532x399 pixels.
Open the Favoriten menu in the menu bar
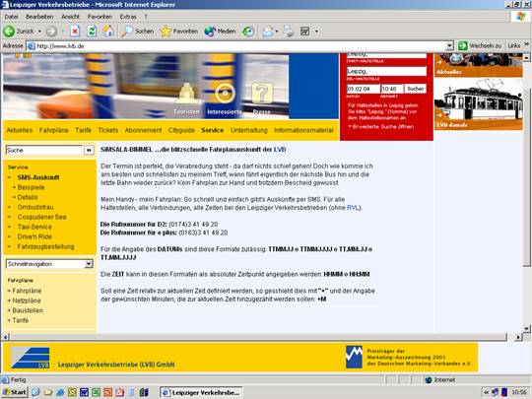[100, 17]
